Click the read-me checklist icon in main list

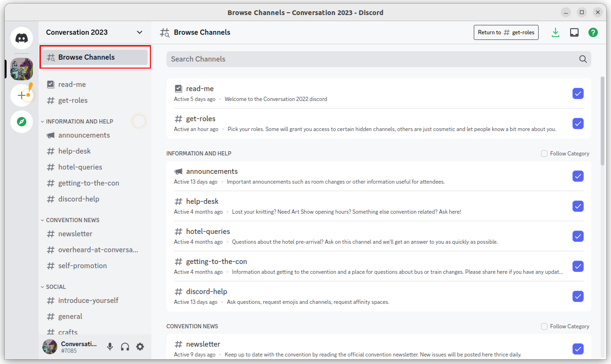point(179,89)
